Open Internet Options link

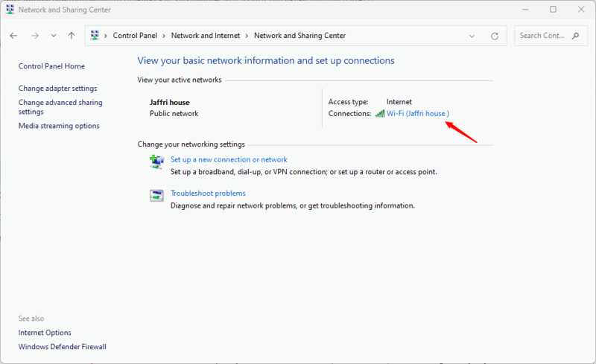pos(45,333)
